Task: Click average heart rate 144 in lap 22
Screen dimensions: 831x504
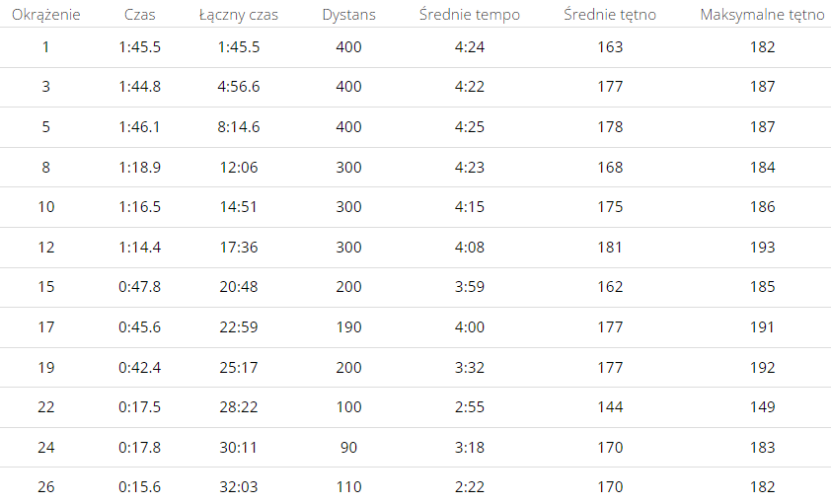Action: [x=610, y=407]
